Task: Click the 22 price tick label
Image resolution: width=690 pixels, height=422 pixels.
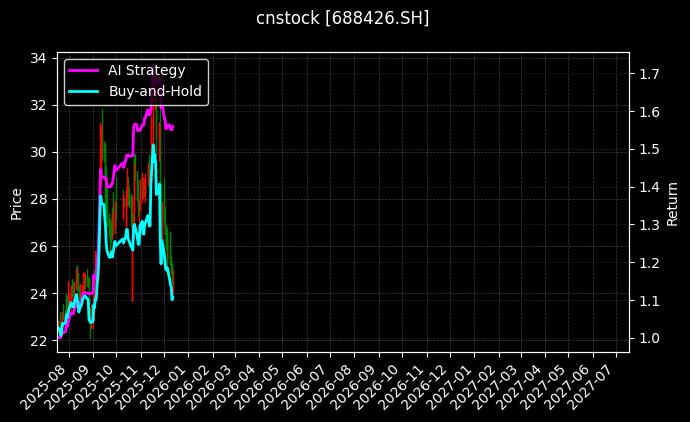Action: (x=38, y=341)
